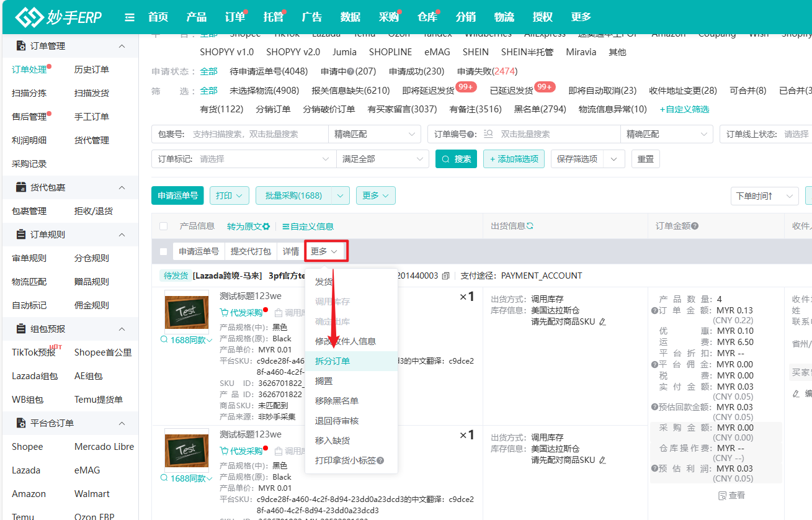Filter by 申请失败(2474) status
The height and width of the screenshot is (520, 812).
(488, 71)
